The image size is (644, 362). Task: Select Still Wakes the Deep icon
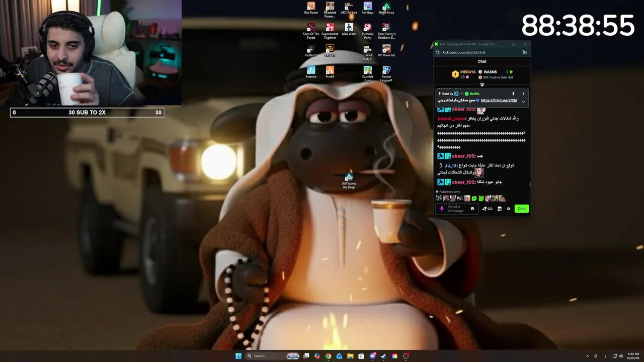(x=349, y=181)
